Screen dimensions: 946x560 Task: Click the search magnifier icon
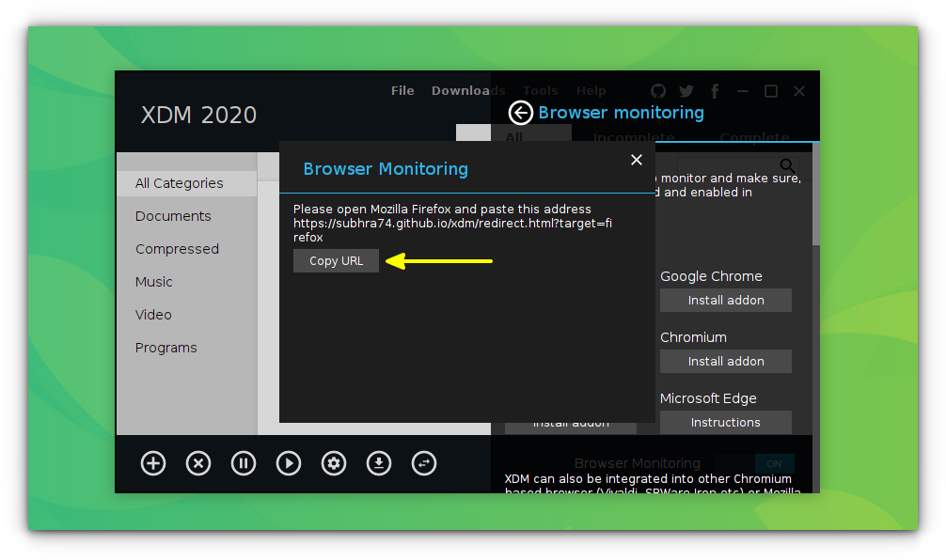point(787,165)
